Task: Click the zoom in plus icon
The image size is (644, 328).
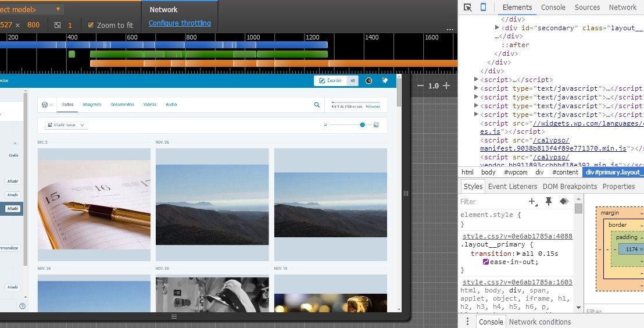Action: click(x=446, y=85)
